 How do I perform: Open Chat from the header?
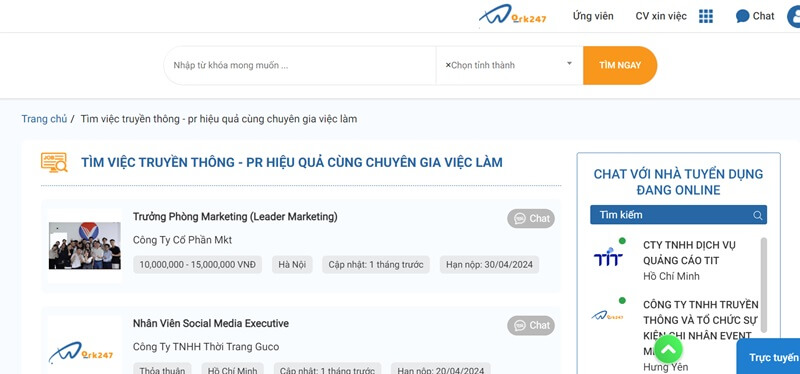pyautogui.click(x=755, y=16)
